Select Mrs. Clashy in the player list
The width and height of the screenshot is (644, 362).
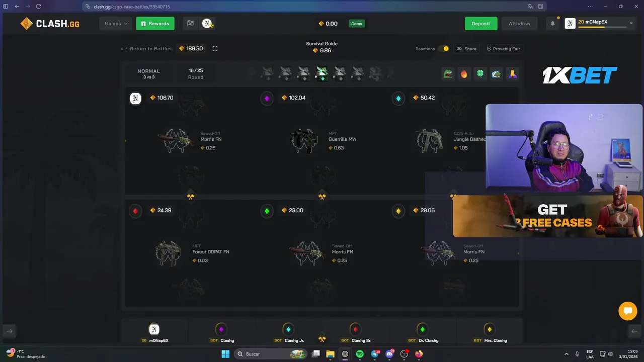[489, 332]
